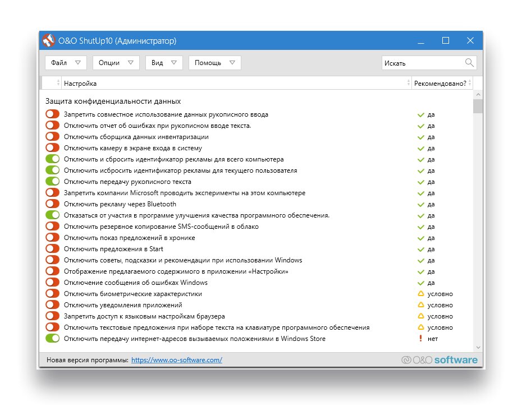Toggle software quality improvement program switch
522x420 pixels.
tap(52, 215)
